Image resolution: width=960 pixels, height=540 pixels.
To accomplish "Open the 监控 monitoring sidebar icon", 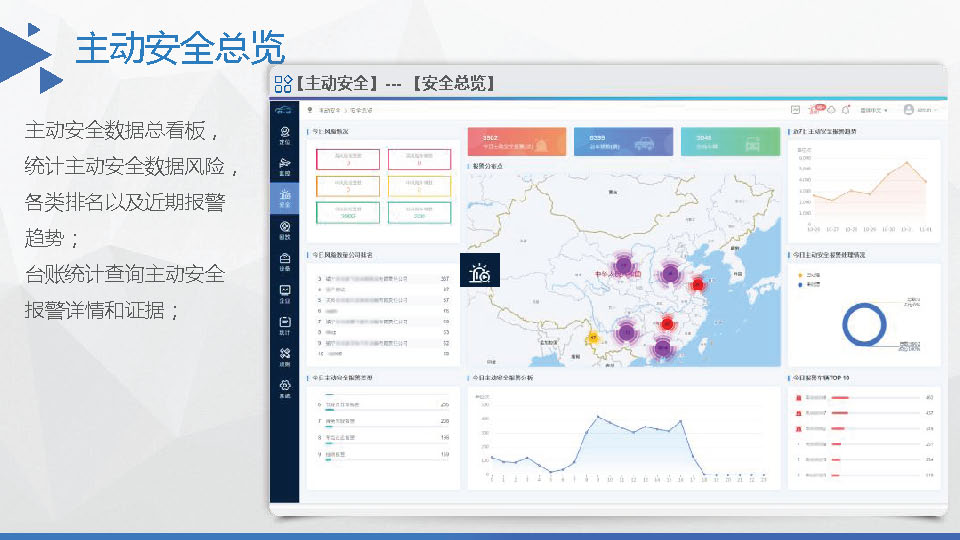I will pyautogui.click(x=285, y=167).
